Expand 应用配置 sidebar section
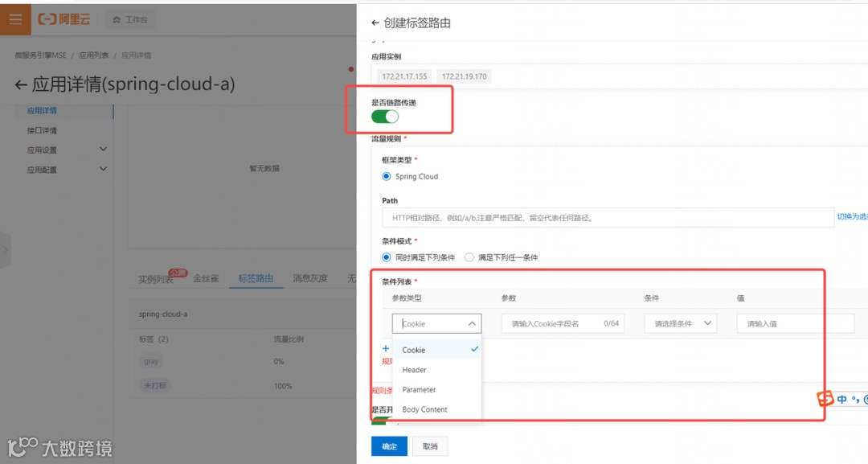This screenshot has height=464, width=868. [67, 170]
